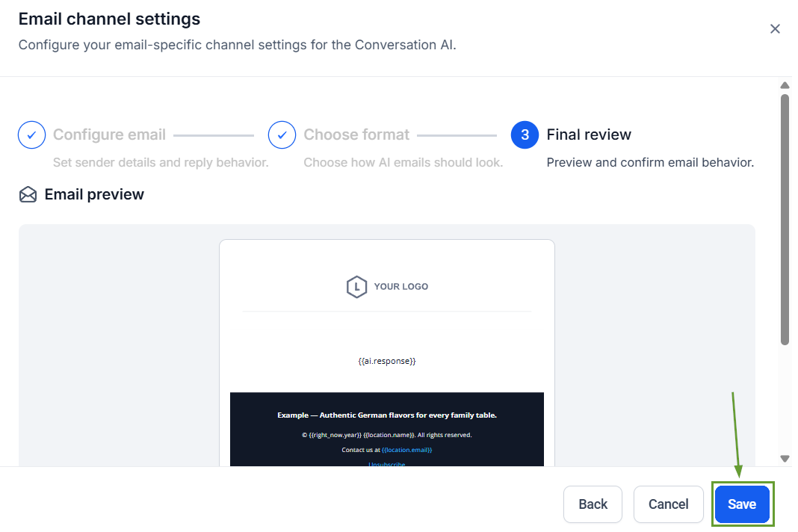
Task: Click the YOUR LOGO text in preview
Action: (401, 287)
